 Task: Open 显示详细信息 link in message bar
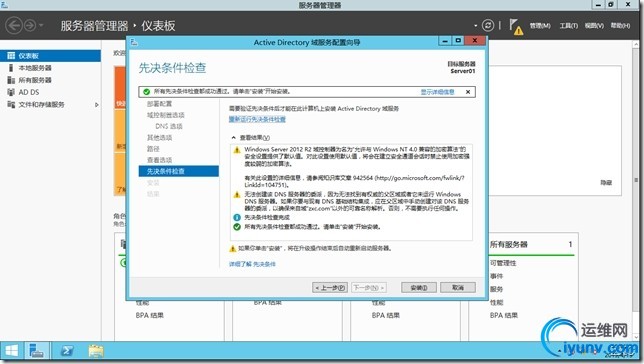tap(437, 92)
